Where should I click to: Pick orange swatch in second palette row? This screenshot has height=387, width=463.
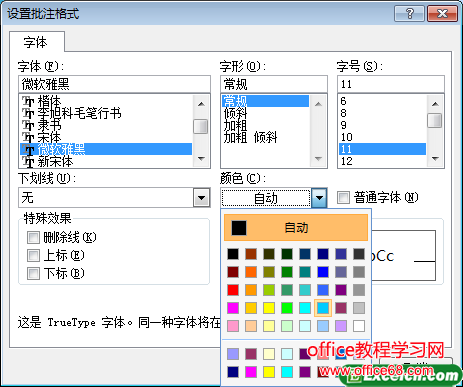pos(251,272)
